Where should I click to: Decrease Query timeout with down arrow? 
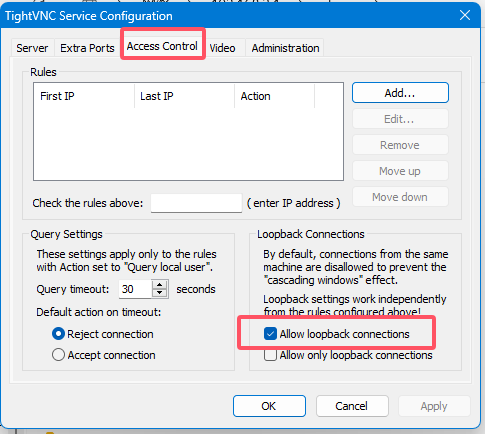(160, 293)
